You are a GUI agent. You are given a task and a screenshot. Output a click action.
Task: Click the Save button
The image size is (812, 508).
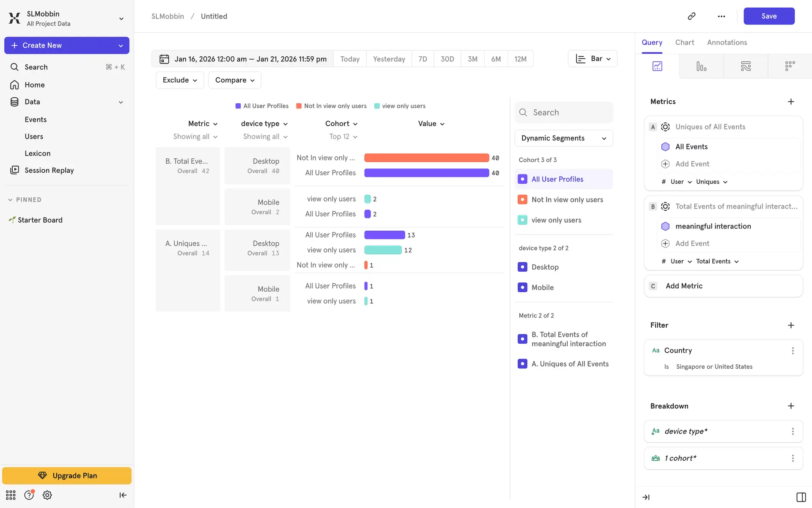768,16
